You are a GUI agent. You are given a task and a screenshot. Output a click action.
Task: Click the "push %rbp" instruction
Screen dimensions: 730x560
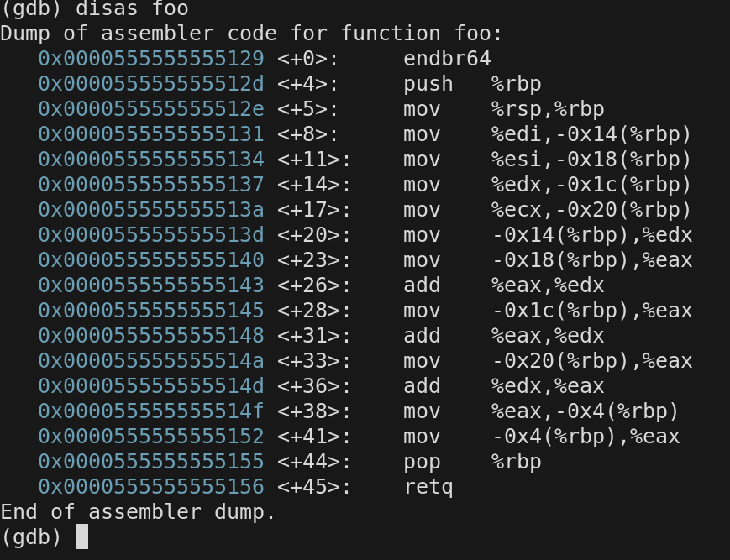click(471, 84)
